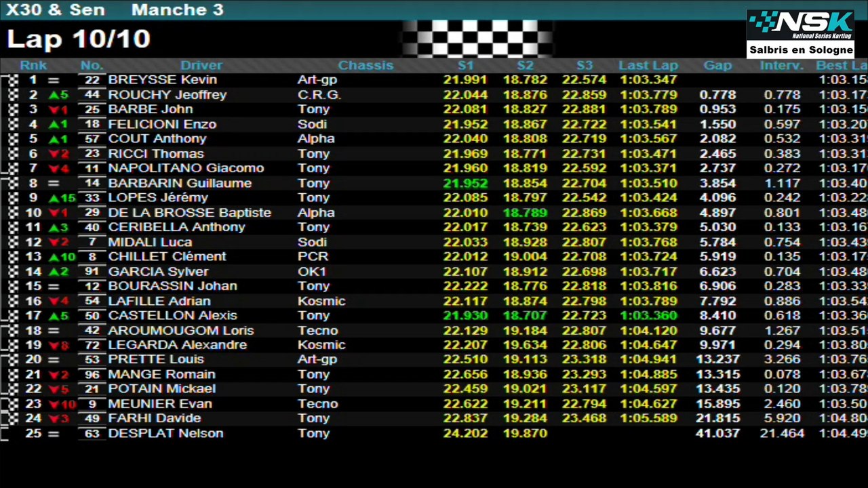Click the No. column header
This screenshot has height=488, width=868.
coord(92,66)
